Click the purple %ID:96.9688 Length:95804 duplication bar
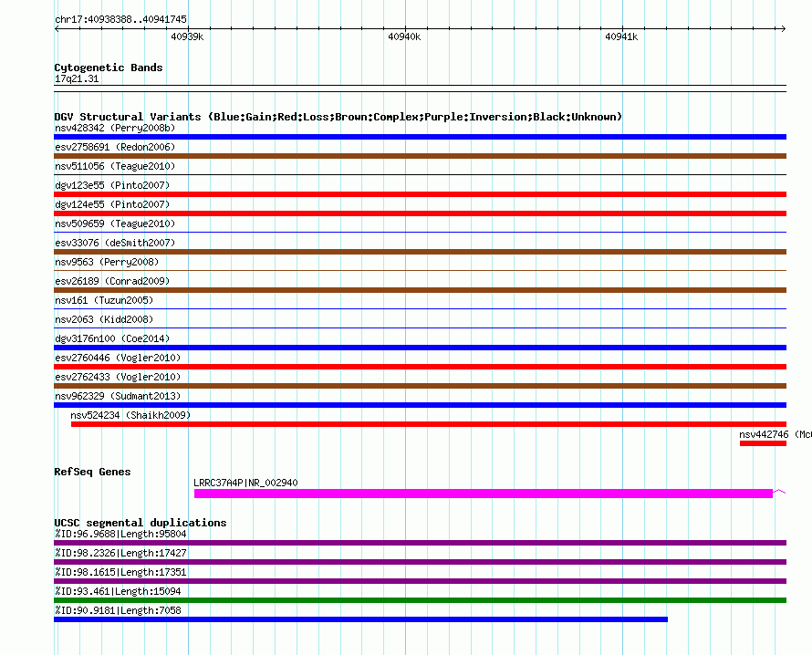The image size is (812, 655). click(420, 543)
